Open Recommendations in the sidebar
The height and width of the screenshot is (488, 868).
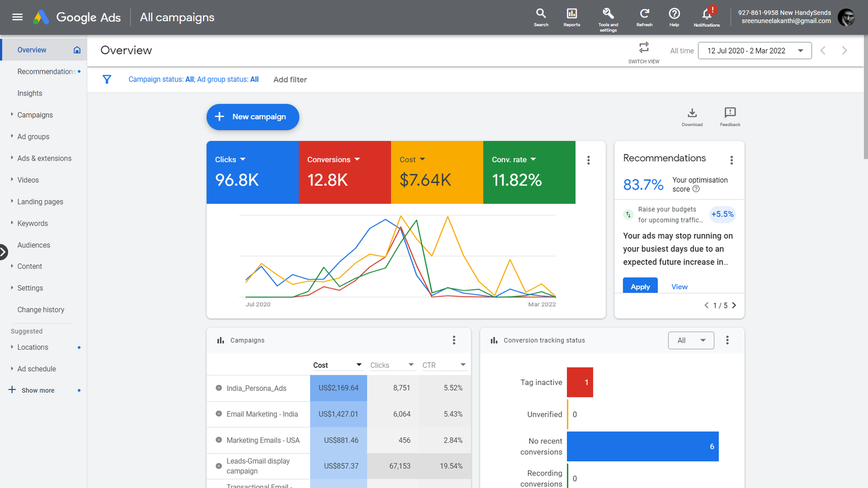(x=46, y=72)
